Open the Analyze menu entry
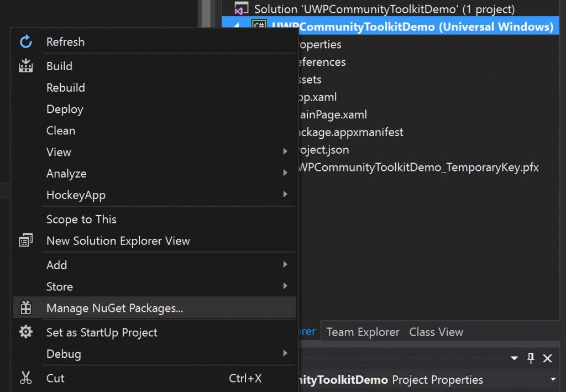The height and width of the screenshot is (392, 566). 155,174
